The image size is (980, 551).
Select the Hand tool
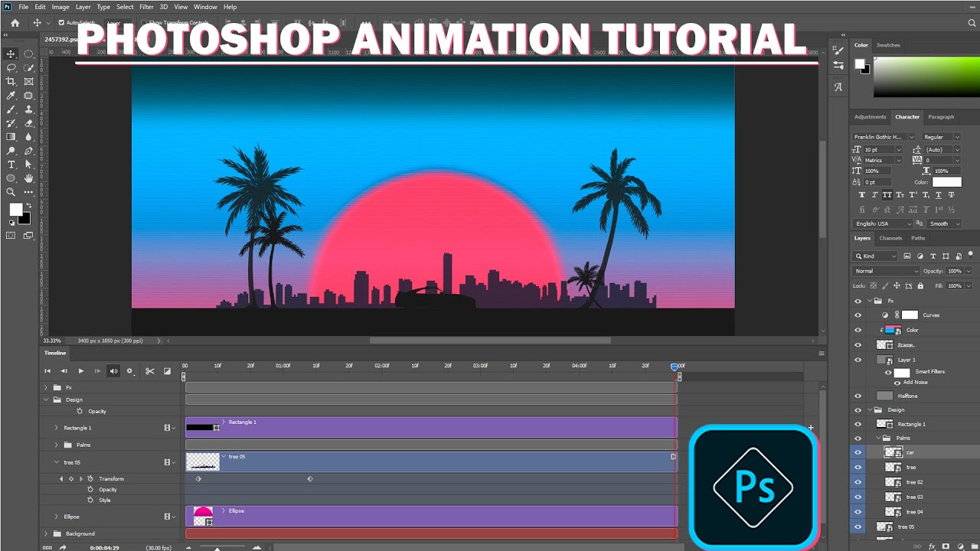point(28,178)
